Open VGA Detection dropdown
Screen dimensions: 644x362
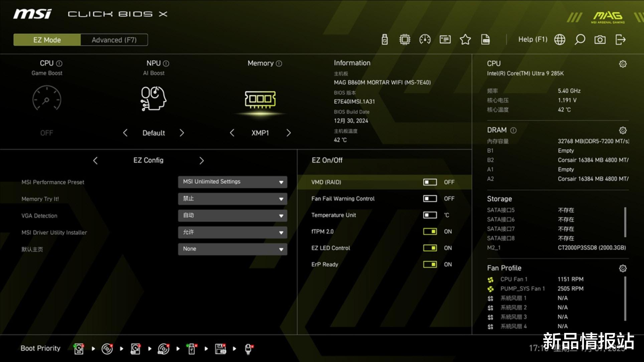(x=232, y=216)
